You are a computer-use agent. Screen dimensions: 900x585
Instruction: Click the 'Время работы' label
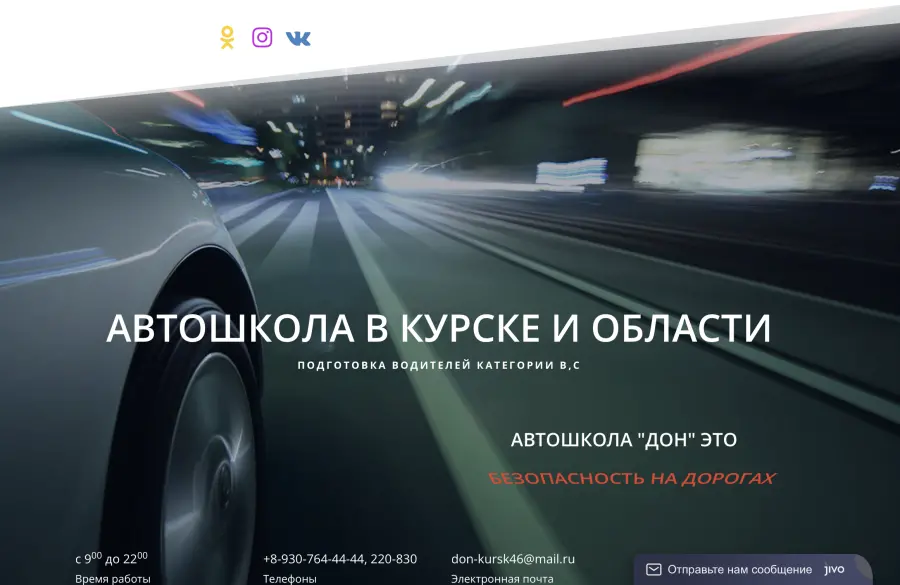(113, 579)
